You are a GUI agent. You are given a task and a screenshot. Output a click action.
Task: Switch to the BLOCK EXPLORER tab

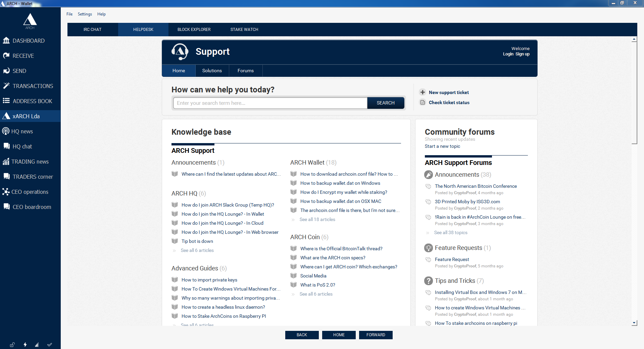[194, 30]
